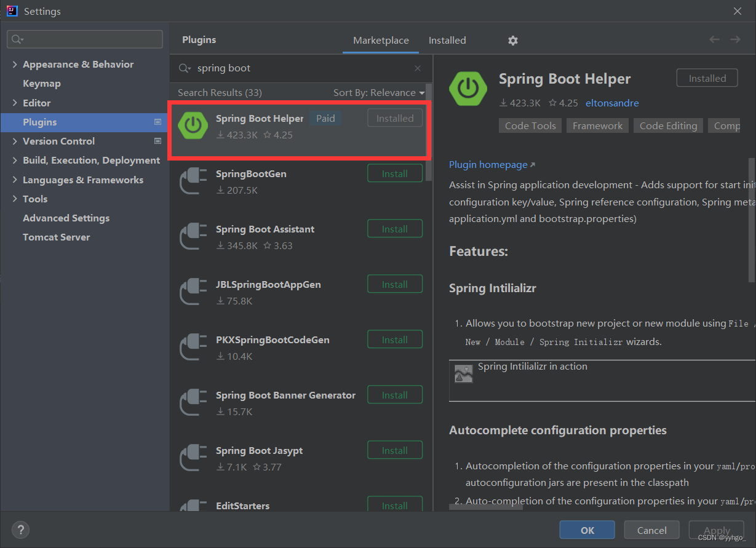Viewport: 756px width, 548px height.
Task: Navigate back with the left arrow
Action: pos(714,40)
